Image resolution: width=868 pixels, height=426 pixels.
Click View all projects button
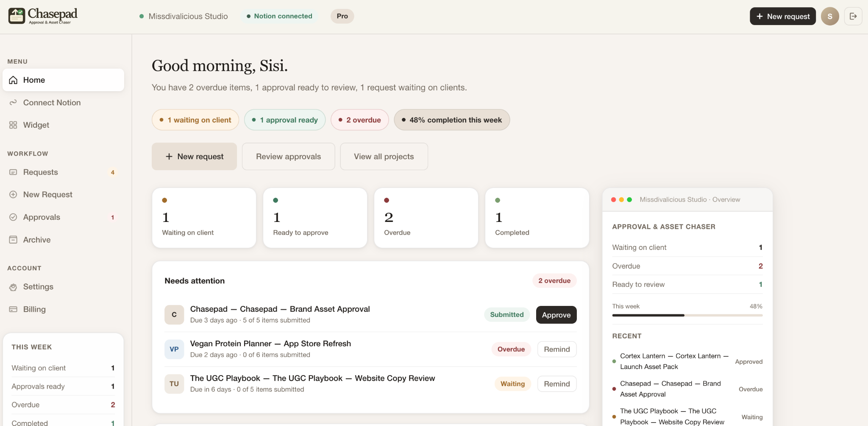[384, 157]
